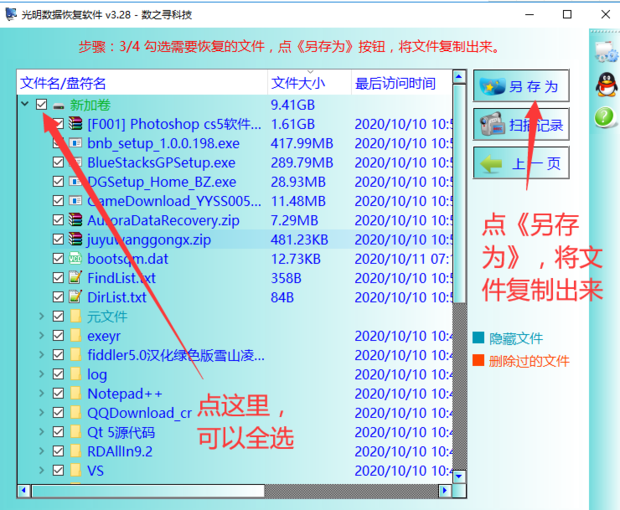620x510 pixels.
Task: Click the 另存为 save-as button
Action: (521, 86)
